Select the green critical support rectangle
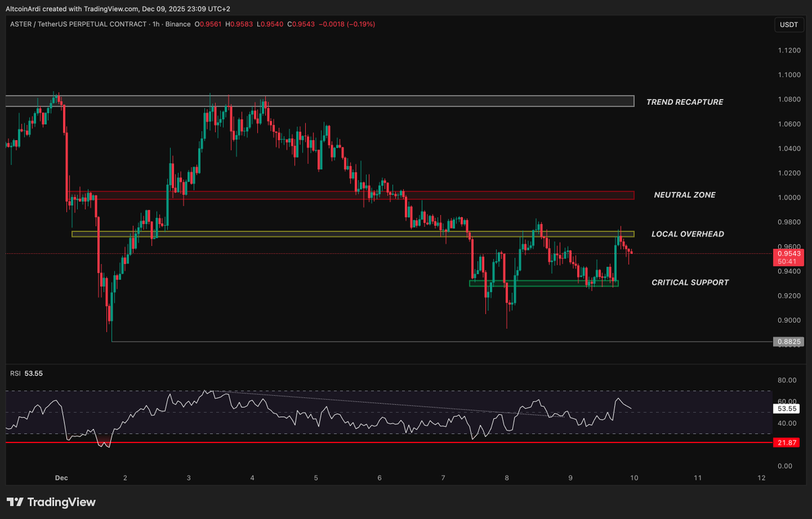812x519 pixels. pyautogui.click(x=544, y=284)
